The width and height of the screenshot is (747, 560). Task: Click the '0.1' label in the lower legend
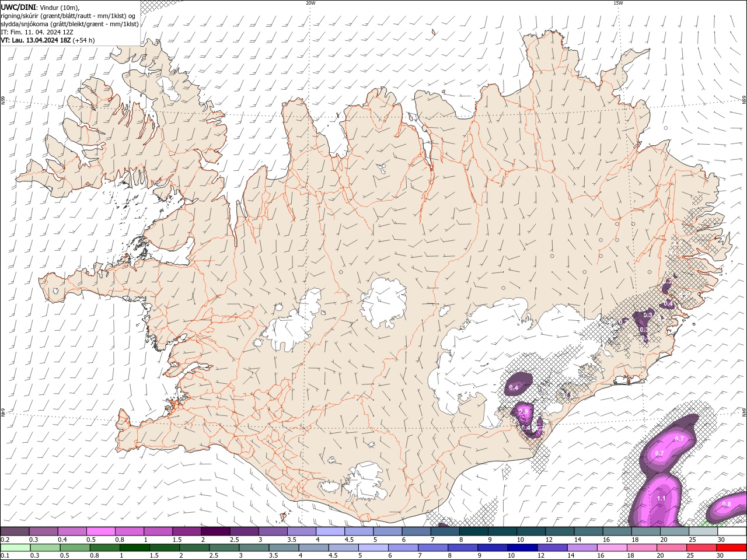coord(5,555)
